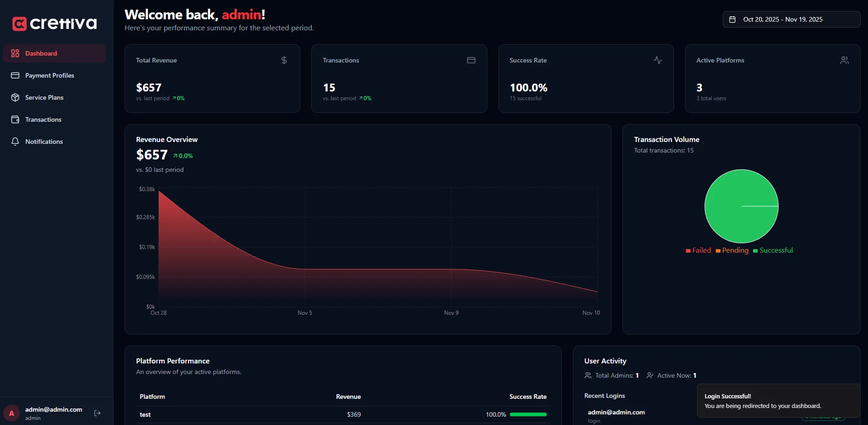
Task: Toggle the Pending legend entry
Action: tap(732, 250)
